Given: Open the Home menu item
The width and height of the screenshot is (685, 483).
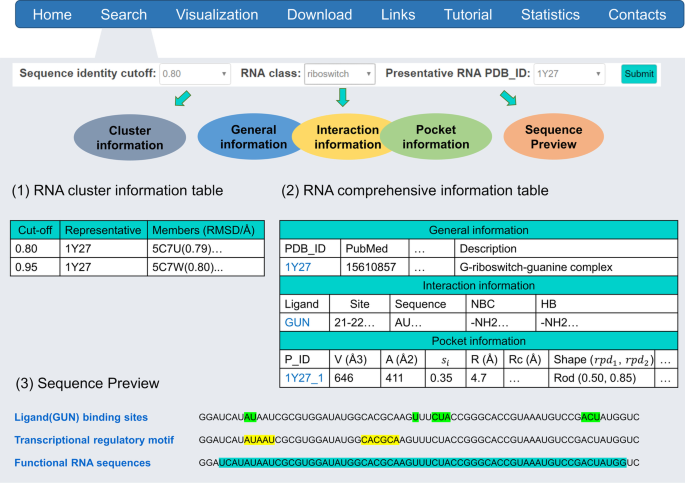Looking at the screenshot, I should (x=52, y=15).
